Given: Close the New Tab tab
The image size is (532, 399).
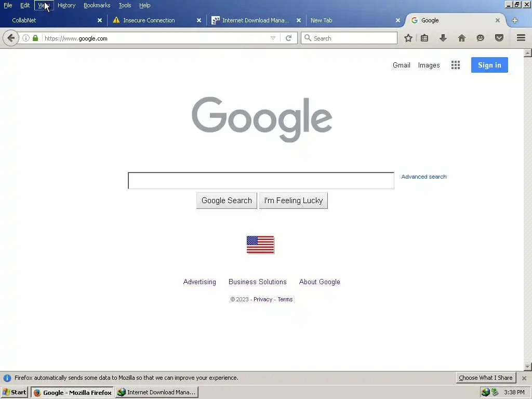Looking at the screenshot, I should (397, 20).
